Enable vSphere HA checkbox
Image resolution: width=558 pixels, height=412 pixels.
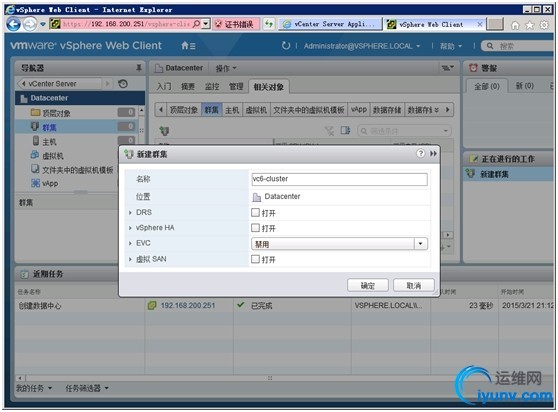255,228
